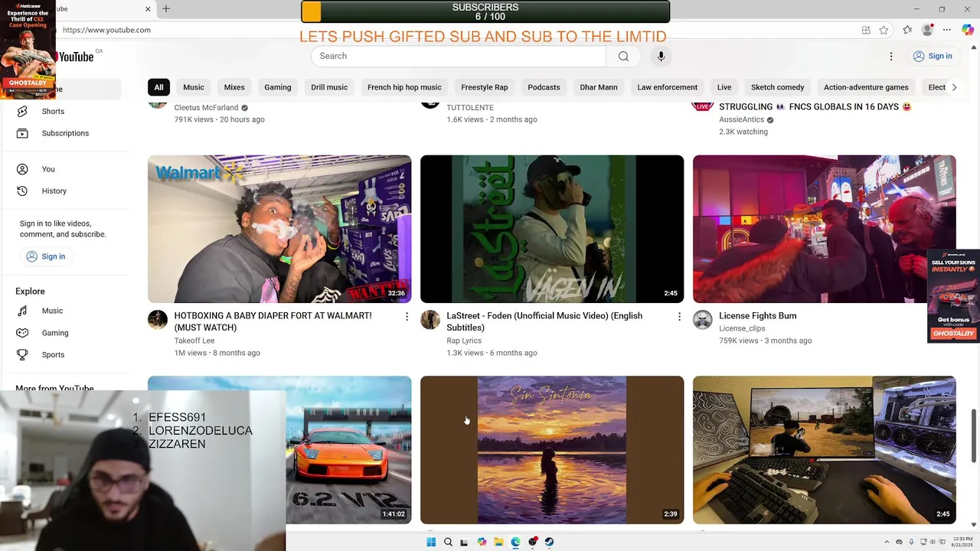
Task: Select the Law enforcement chip
Action: pyautogui.click(x=668, y=87)
